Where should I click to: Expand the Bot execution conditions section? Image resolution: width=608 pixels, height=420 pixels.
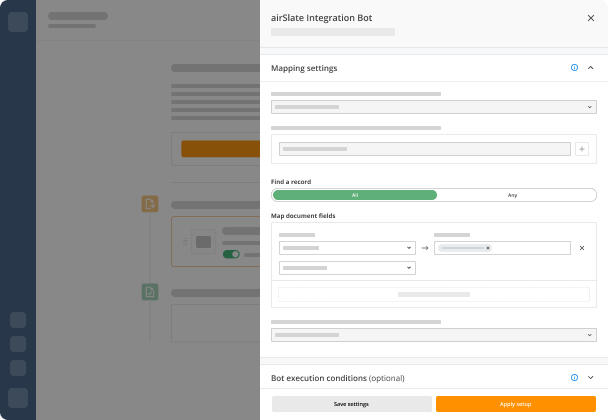[591, 377]
